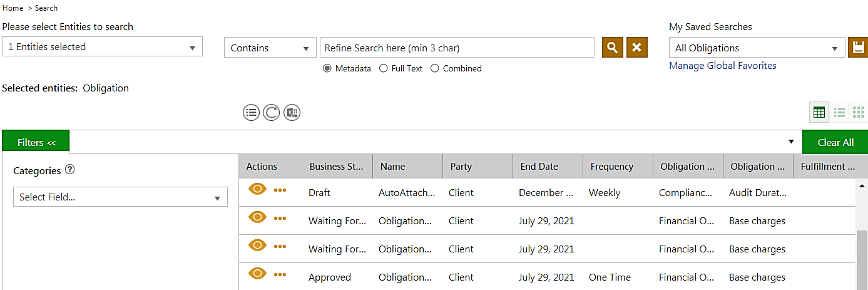Switch to the list view icon
Image resolution: width=868 pixels, height=290 pixels.
[839, 113]
